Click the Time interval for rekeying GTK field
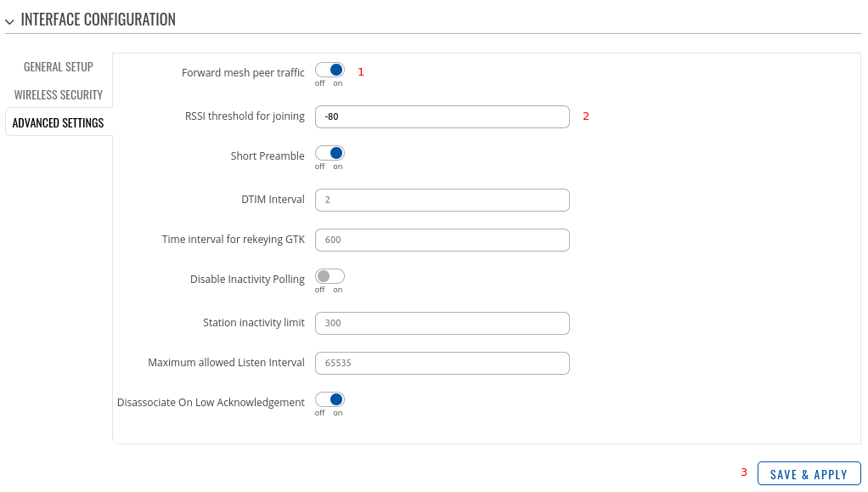Screen dimensions: 868x492 click(442, 240)
